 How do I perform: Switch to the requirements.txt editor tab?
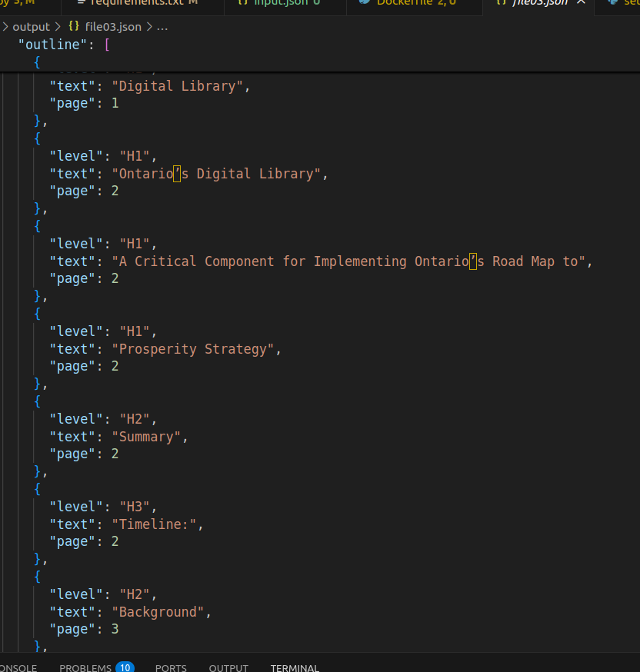pos(142,5)
